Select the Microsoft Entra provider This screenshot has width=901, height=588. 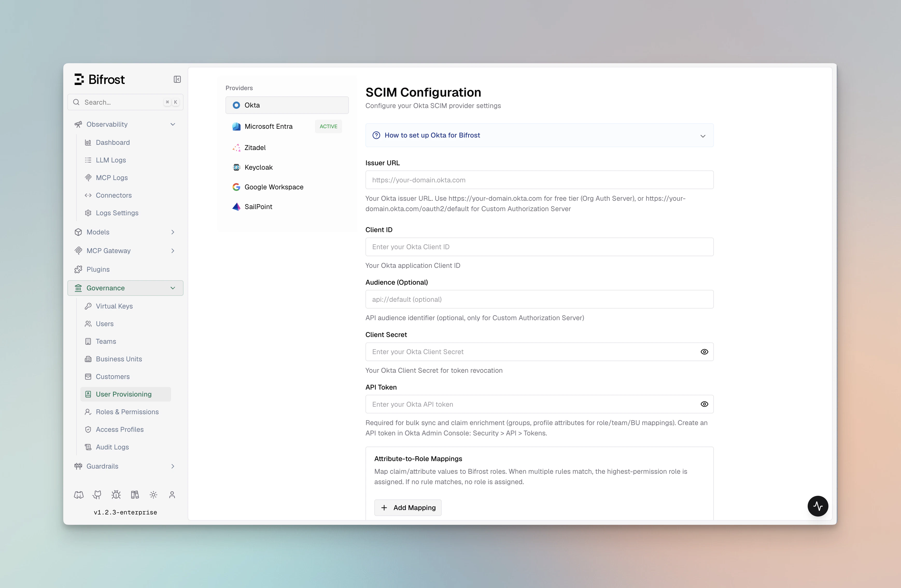click(x=269, y=126)
